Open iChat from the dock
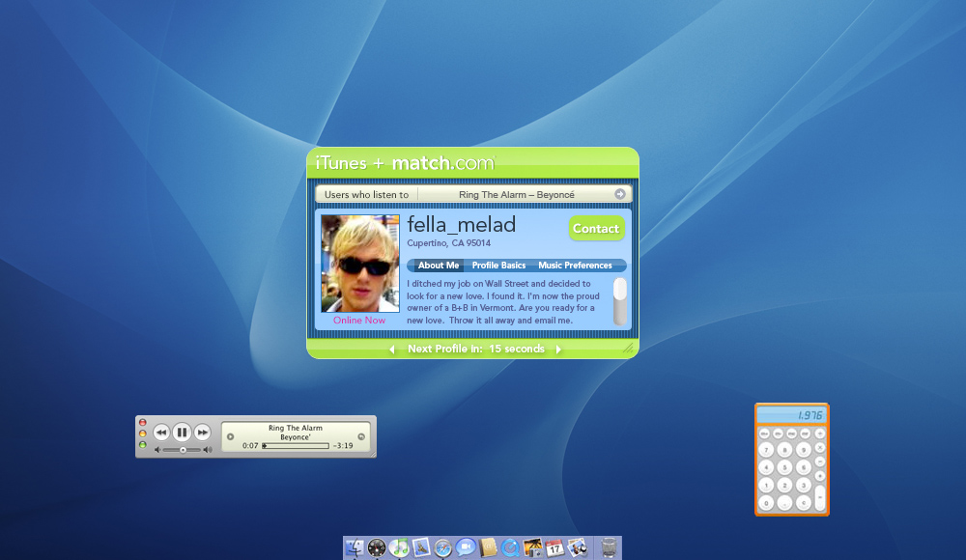This screenshot has width=966, height=560. tap(466, 547)
